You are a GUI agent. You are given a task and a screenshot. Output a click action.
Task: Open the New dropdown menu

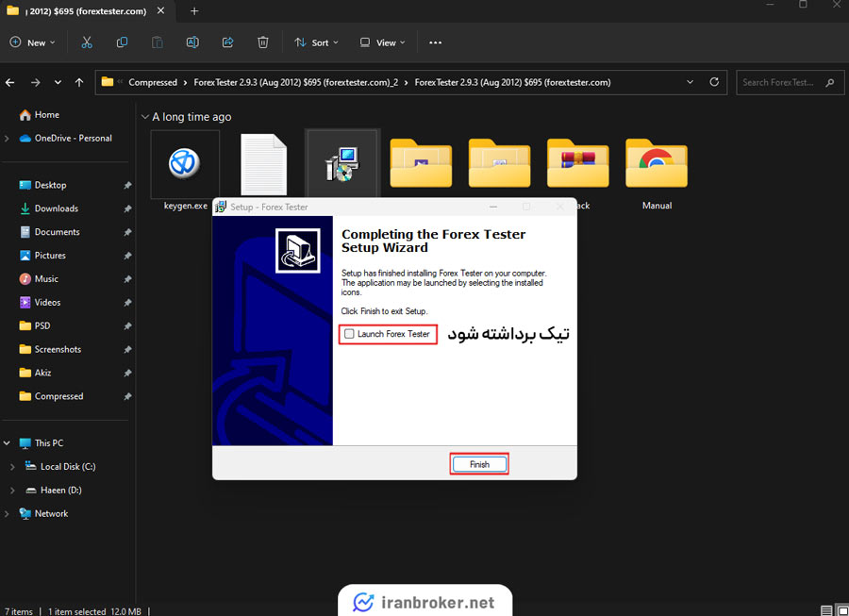tap(32, 42)
